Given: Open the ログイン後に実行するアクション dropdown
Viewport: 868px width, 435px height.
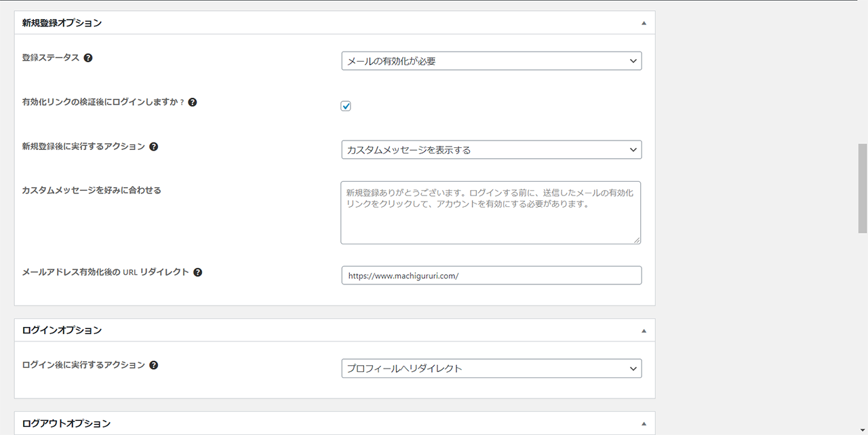Looking at the screenshot, I should (x=492, y=368).
